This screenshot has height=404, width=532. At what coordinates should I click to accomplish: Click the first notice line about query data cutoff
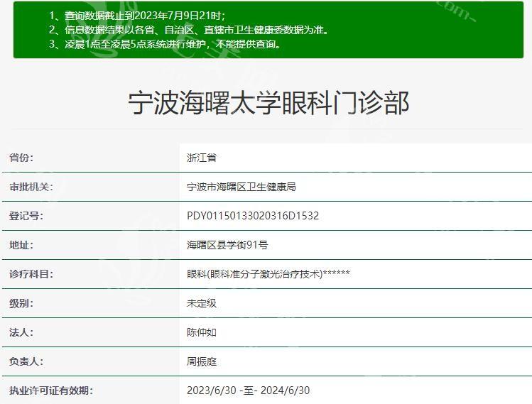(x=137, y=16)
